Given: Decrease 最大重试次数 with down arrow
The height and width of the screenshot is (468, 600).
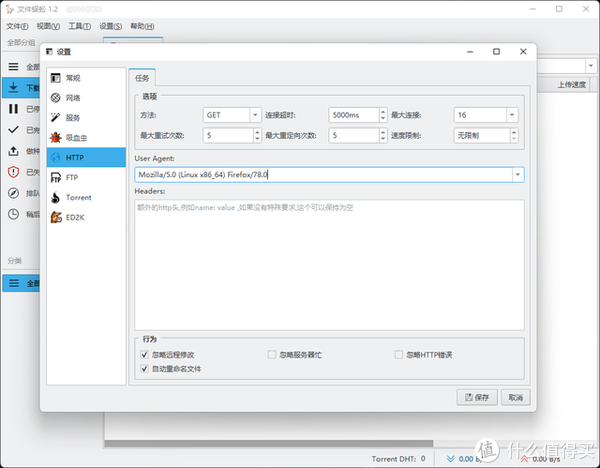Looking at the screenshot, I should click(x=257, y=139).
